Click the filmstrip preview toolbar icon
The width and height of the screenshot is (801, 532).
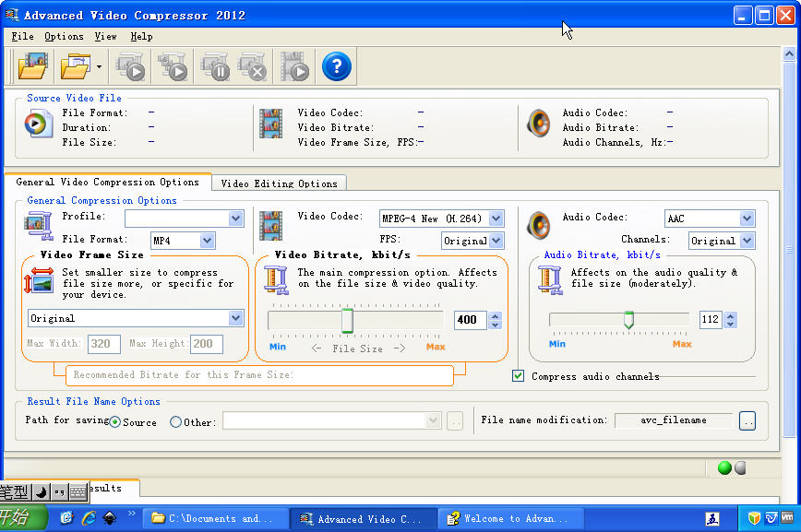[294, 65]
